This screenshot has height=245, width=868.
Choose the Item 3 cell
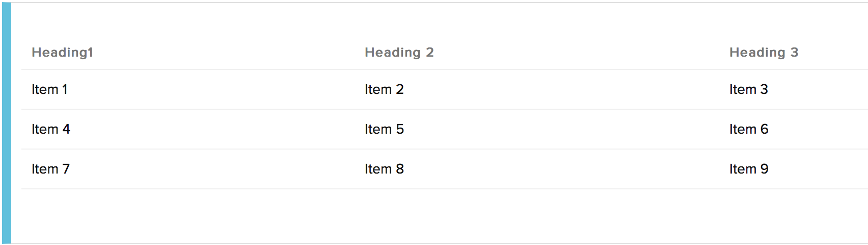tap(748, 89)
